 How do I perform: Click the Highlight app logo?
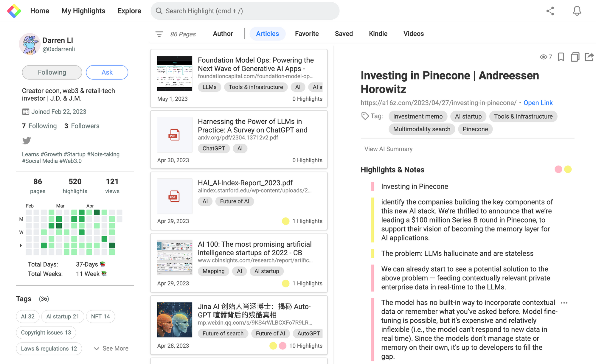pyautogui.click(x=14, y=11)
